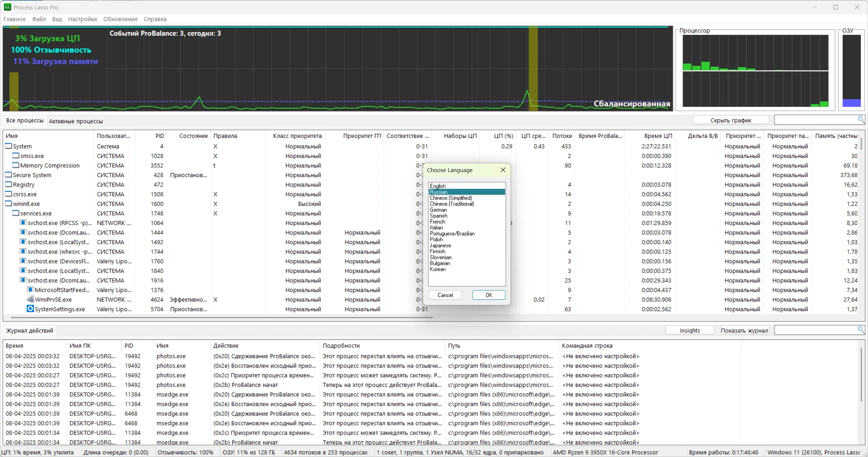The image size is (868, 457).
Task: Choose Korean from the language list
Action: 437,269
